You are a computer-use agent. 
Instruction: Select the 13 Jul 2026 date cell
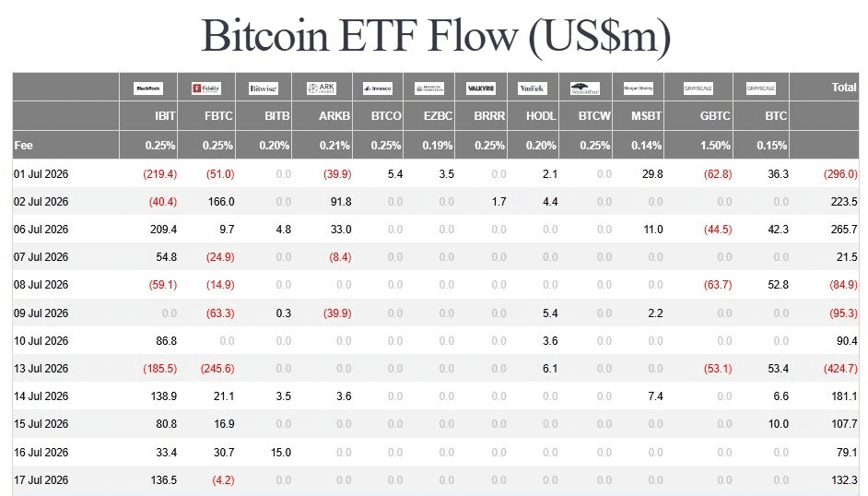[x=41, y=368]
